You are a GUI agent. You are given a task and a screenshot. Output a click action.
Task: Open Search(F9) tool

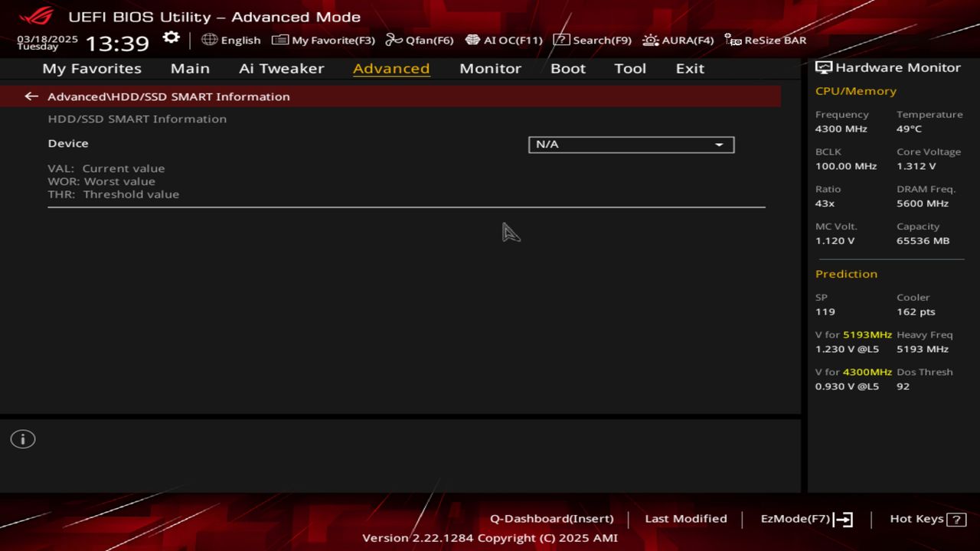pos(593,40)
